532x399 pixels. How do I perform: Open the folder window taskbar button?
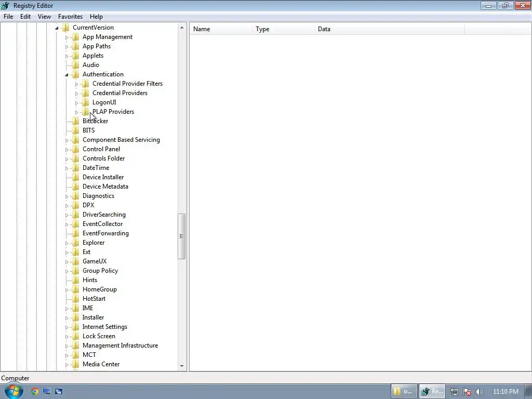coord(404,391)
